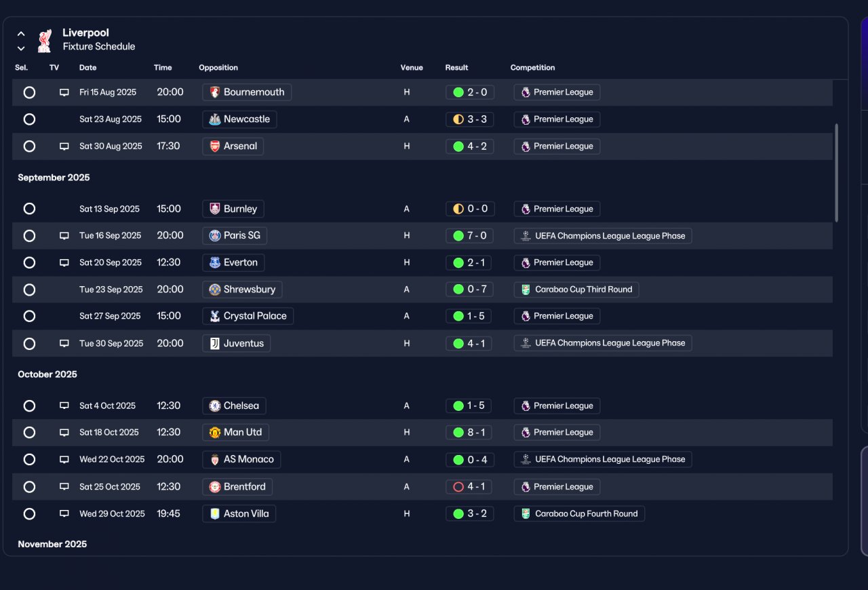Collapse the September 2025 section header
Image resolution: width=868 pixels, height=590 pixels.
54,178
